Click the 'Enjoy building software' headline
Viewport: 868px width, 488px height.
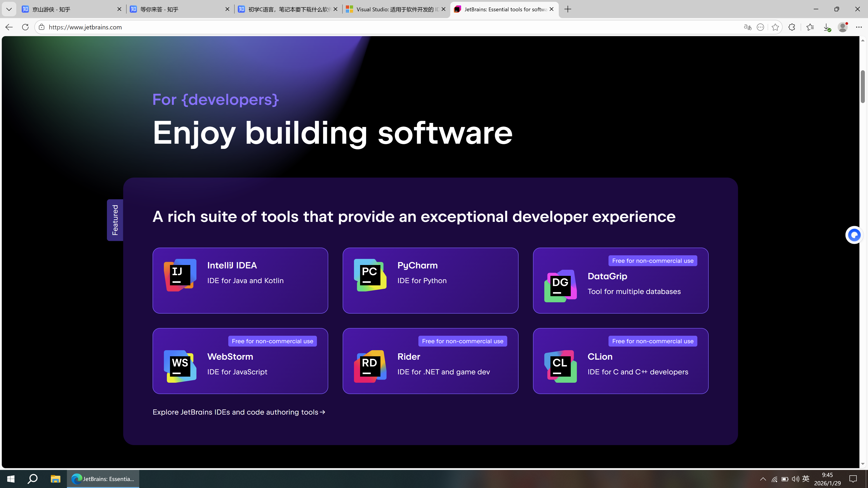333,133
